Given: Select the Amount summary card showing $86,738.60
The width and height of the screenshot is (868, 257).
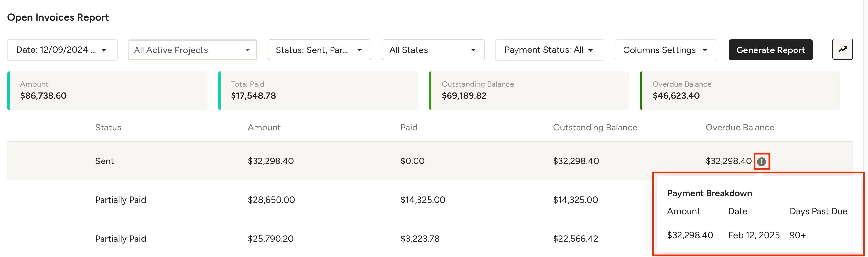Looking at the screenshot, I should [108, 90].
